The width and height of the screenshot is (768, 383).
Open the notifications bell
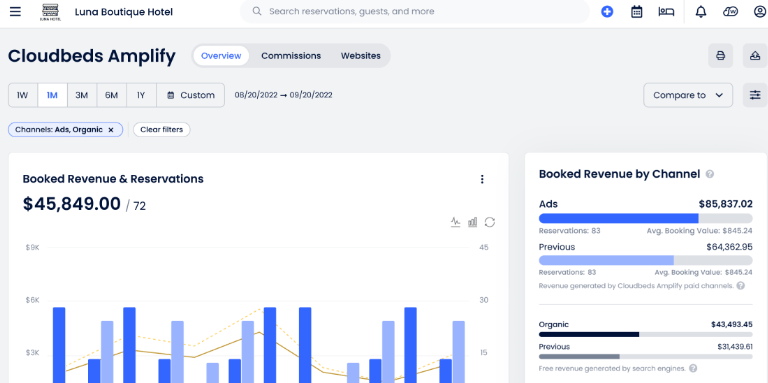click(x=701, y=12)
